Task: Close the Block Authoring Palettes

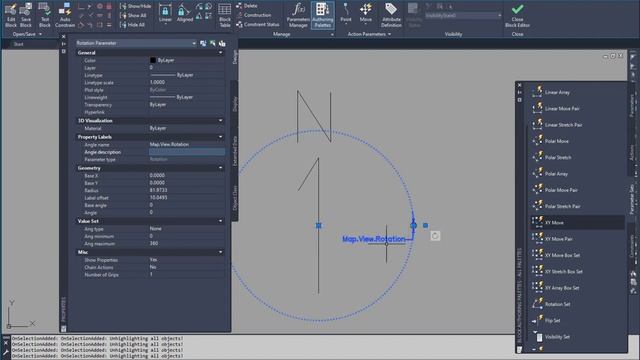Action: click(520, 85)
